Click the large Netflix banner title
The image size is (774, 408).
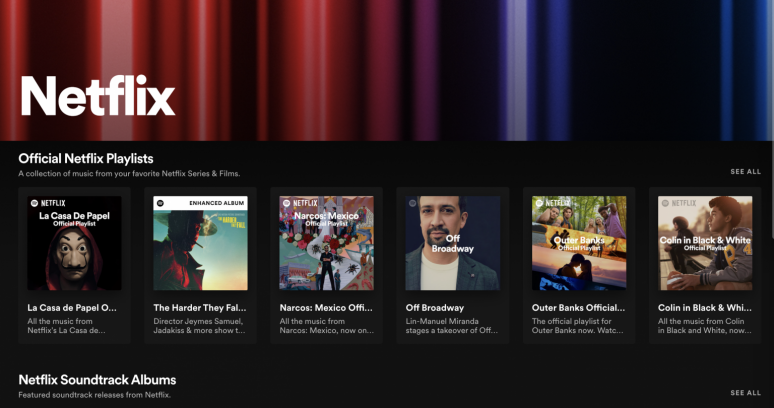(x=98, y=96)
